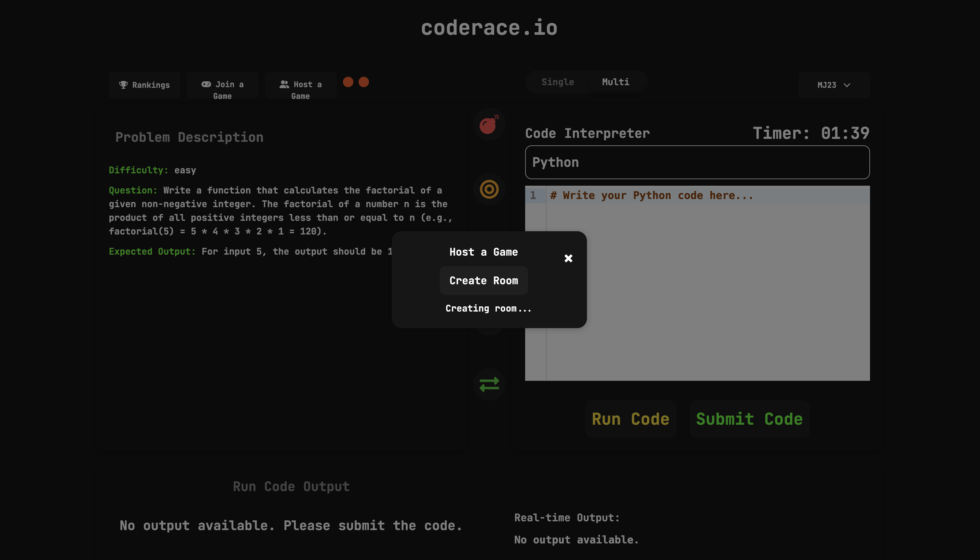Viewport: 980px width, 560px height.
Task: Click the people icon on Host a Game
Action: 284,84
